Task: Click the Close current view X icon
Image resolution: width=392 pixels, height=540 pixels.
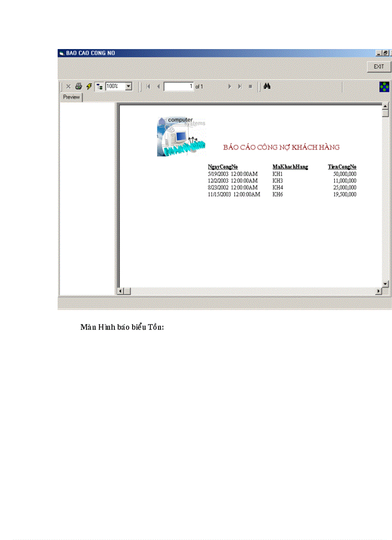Action: (x=68, y=87)
